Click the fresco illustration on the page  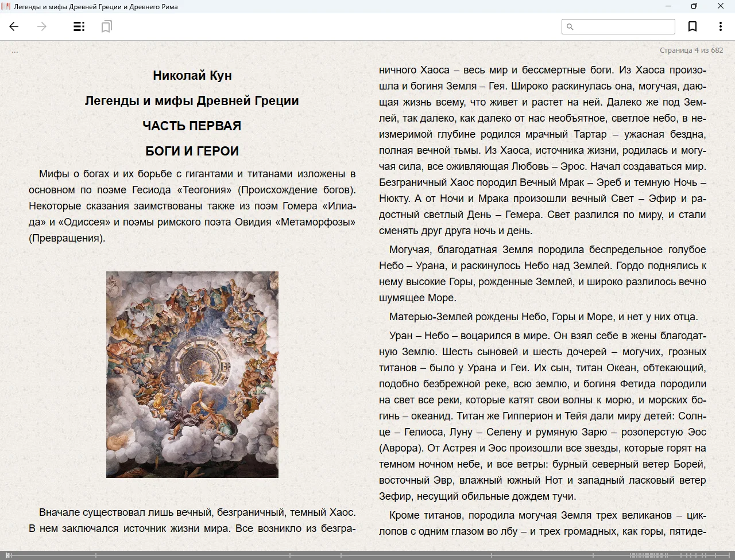click(192, 374)
